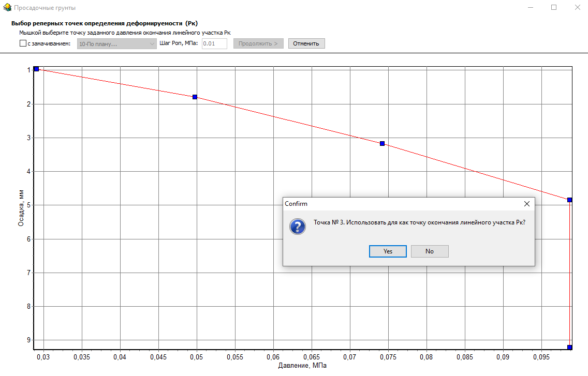Click the 'Шаг Роп, МПа' input field
The height and width of the screenshot is (376, 588).
214,43
